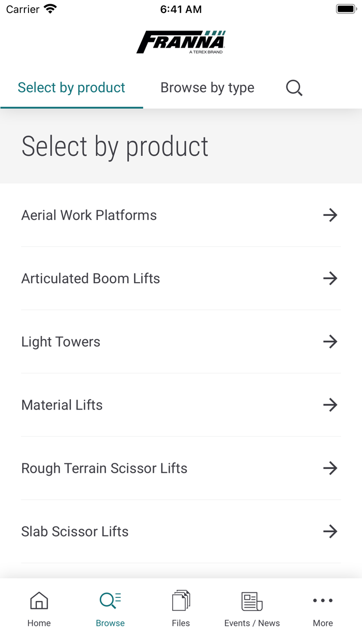Switch to the Browse by type tab
This screenshot has width=362, height=644.
[207, 87]
